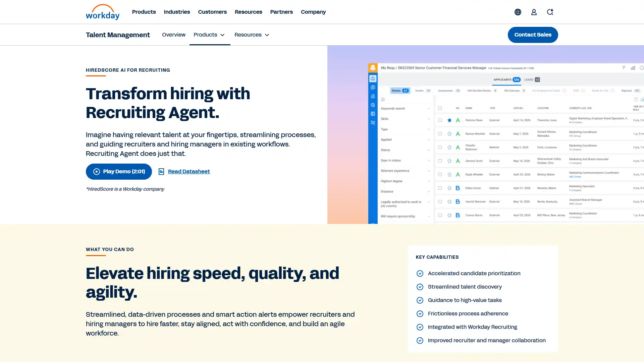Check the box for Claudia Robinson
Image resolution: width=644 pixels, height=362 pixels.
tap(440, 147)
